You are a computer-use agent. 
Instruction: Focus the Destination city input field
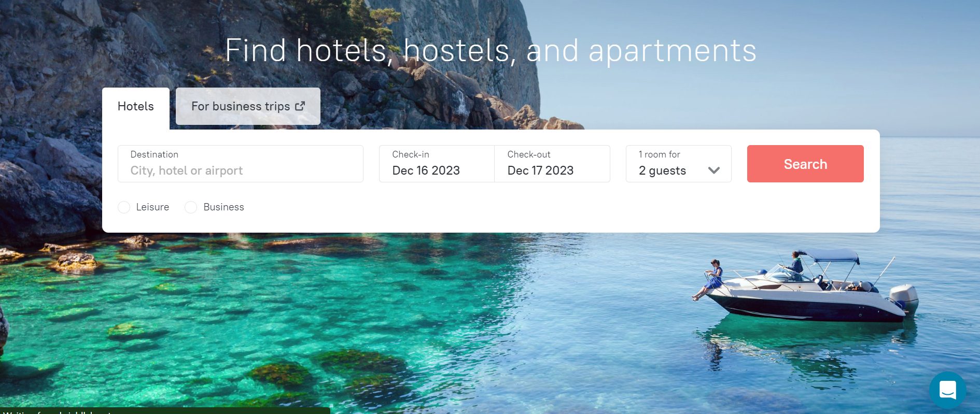pyautogui.click(x=241, y=164)
